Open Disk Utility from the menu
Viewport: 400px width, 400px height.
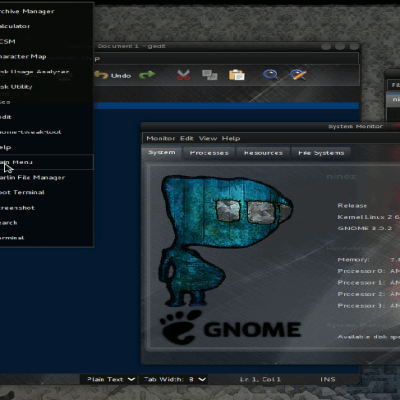coord(47,87)
